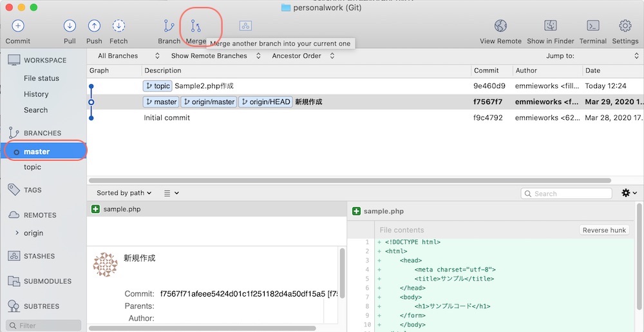Select sample.php in the file list
644x332 pixels.
click(217, 209)
